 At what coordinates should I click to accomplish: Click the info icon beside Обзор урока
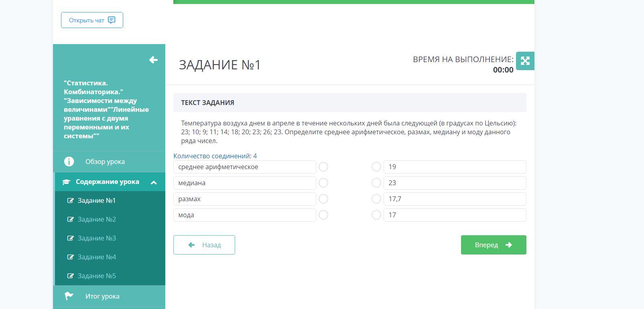(69, 162)
